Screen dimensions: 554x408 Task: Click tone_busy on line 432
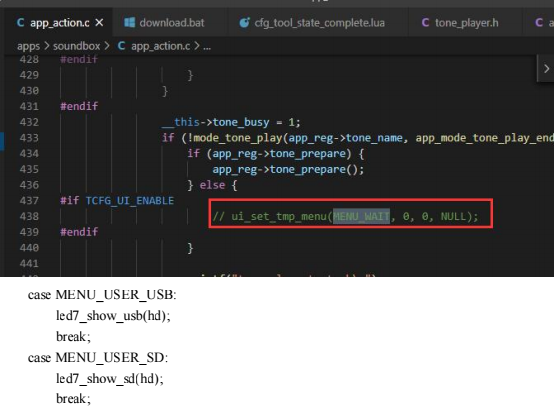click(241, 122)
